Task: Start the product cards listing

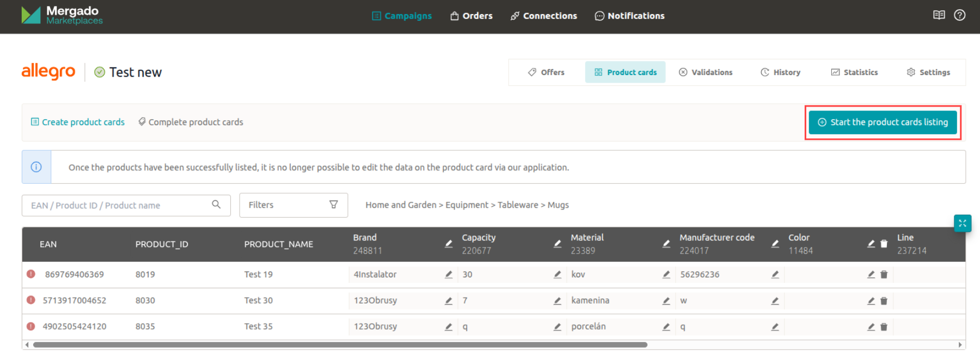Action: pos(883,122)
